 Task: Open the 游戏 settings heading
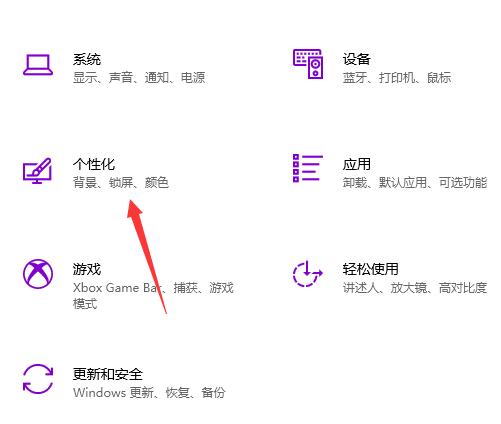pyautogui.click(x=87, y=269)
